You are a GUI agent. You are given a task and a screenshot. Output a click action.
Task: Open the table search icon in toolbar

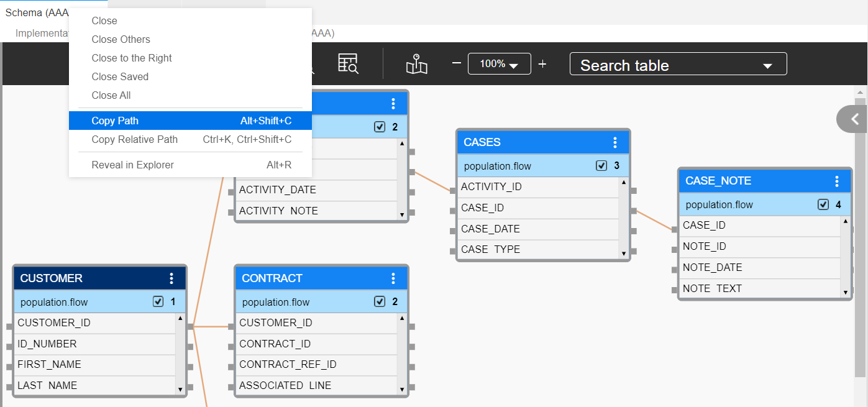tap(348, 63)
